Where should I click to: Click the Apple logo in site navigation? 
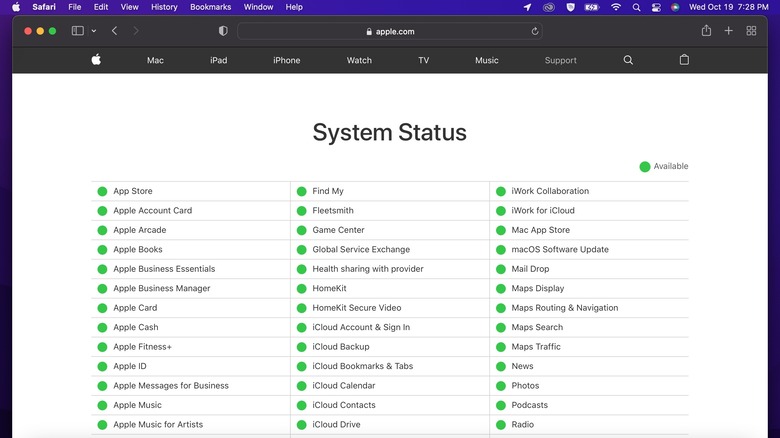click(x=96, y=60)
